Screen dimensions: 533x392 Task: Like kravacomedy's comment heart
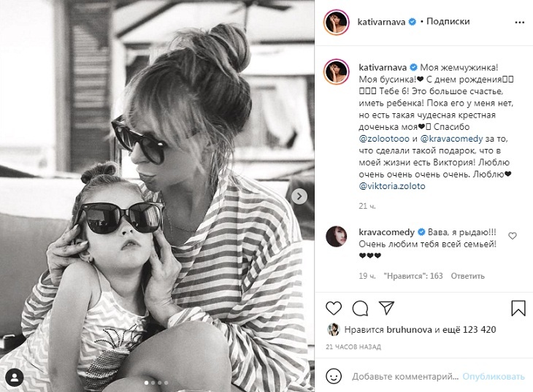tap(513, 236)
